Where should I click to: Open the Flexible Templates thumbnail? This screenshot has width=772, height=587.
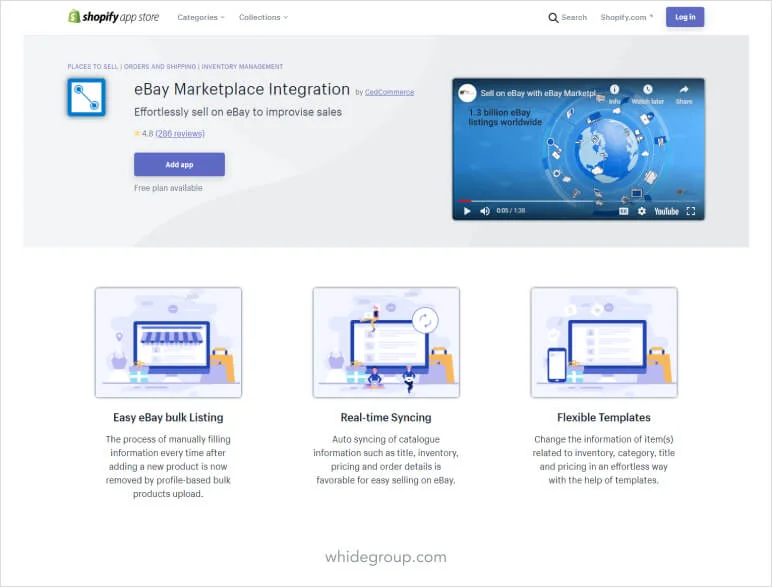(x=604, y=342)
